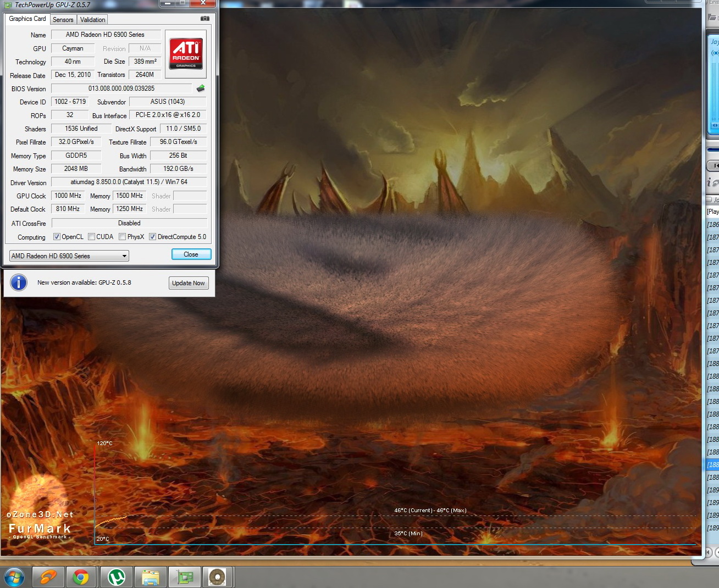Click the Device ID value '1002 - 6719'
Image resolution: width=719 pixels, height=588 pixels.
(70, 102)
